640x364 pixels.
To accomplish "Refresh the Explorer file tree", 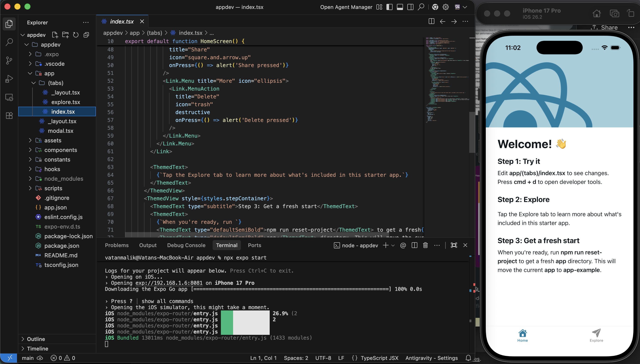I will 76,35.
